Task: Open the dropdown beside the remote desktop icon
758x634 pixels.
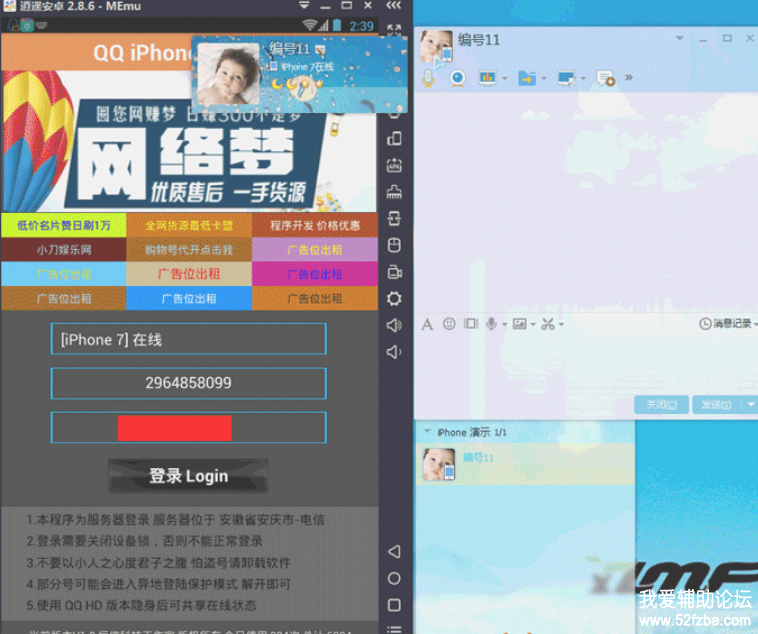Action: pyautogui.click(x=583, y=78)
